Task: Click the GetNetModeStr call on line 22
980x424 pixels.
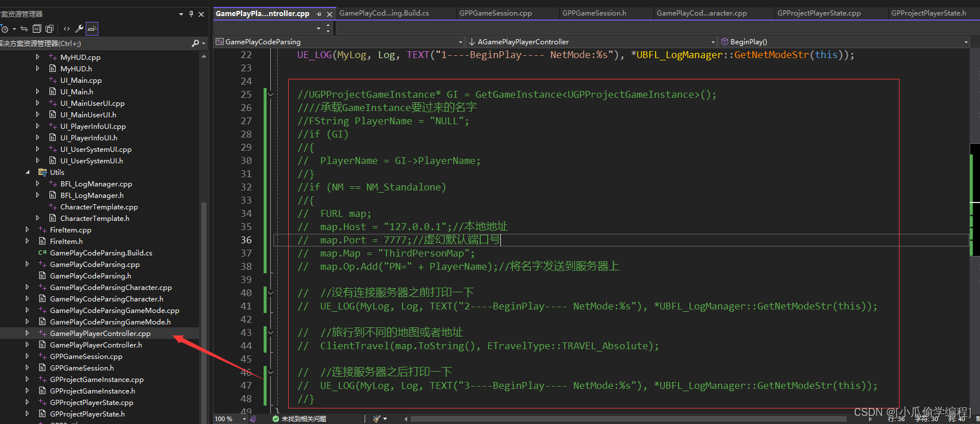Action: tap(771, 55)
